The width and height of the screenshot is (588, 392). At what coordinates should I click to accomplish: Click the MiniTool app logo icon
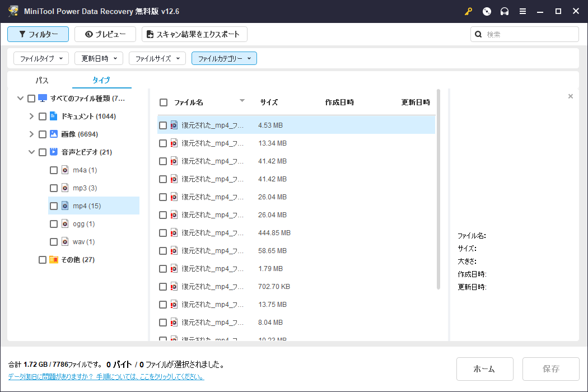tap(13, 11)
